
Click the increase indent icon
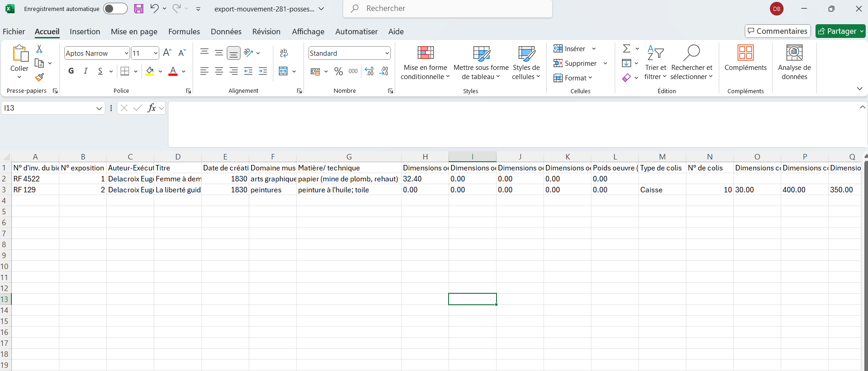pos(263,71)
